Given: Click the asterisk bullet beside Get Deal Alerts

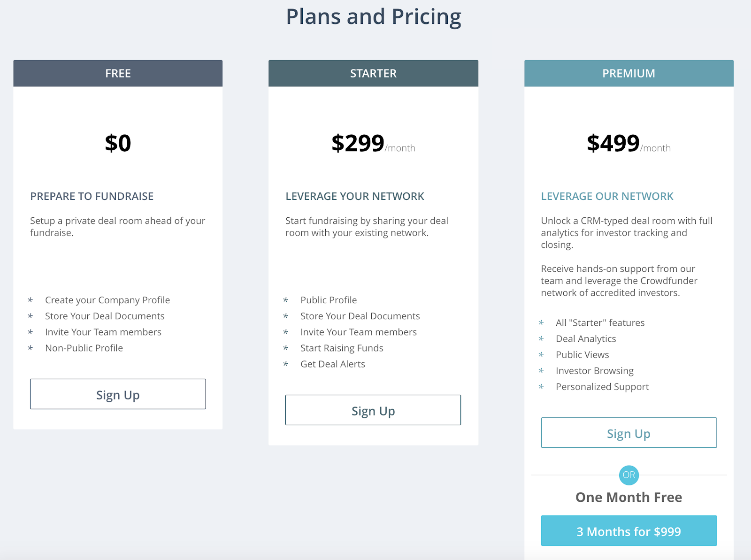Looking at the screenshot, I should coord(286,364).
